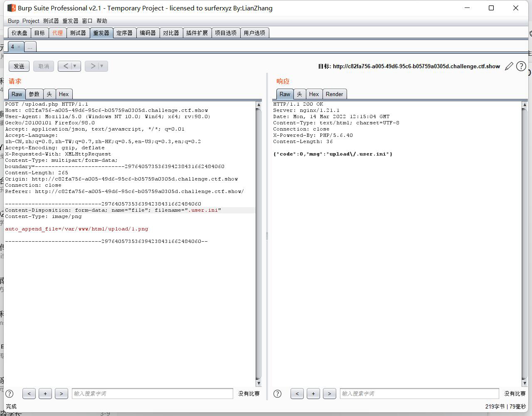Click the X-Powered-By PHP response header
The image size is (532, 416).
(x=313, y=135)
